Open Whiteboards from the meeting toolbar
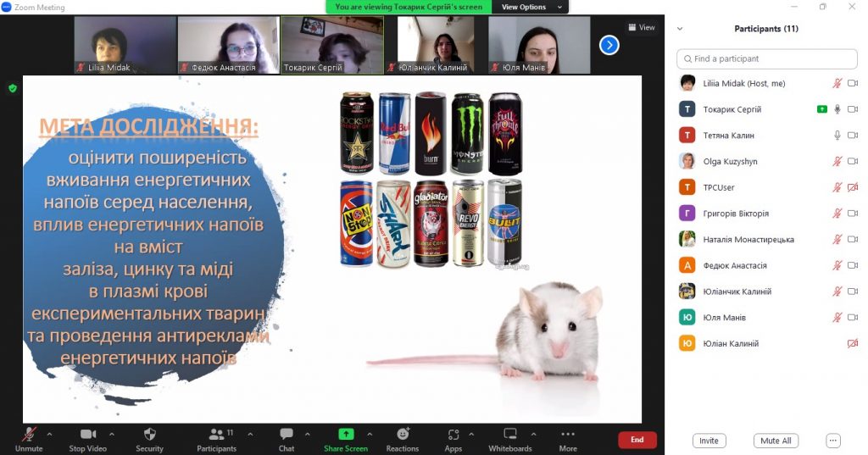Screen dimensions: 868x455 click(510, 435)
